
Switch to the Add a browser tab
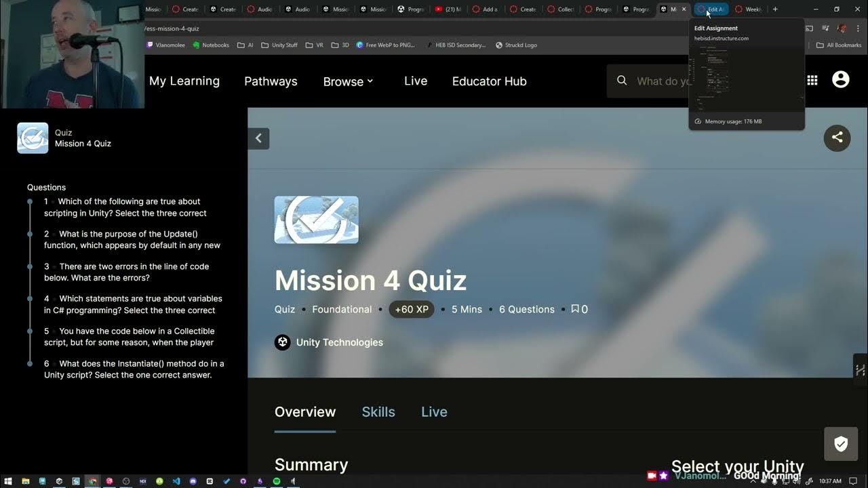(x=486, y=9)
